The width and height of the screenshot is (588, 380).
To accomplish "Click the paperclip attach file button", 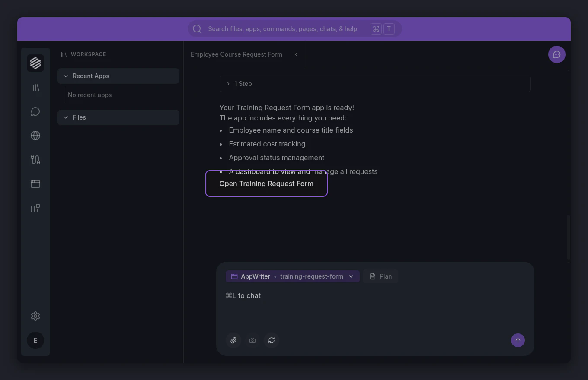I will [x=233, y=340].
